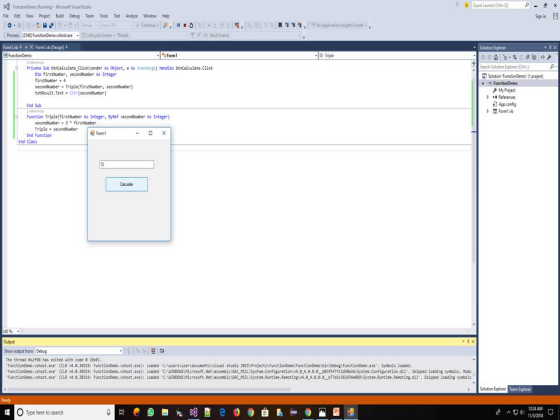Switch to Form1.vb [Design] tab

click(50, 47)
